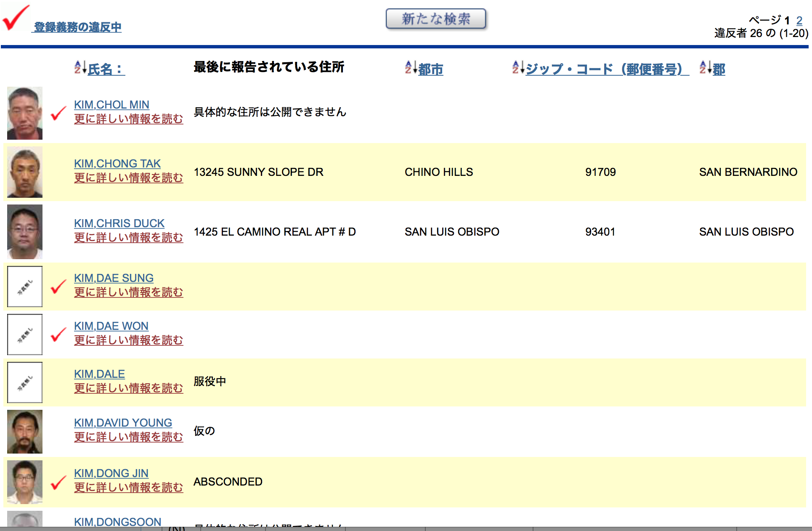
Task: Click the photo thumbnail for KIM,CHONG TAK
Action: pyautogui.click(x=25, y=172)
